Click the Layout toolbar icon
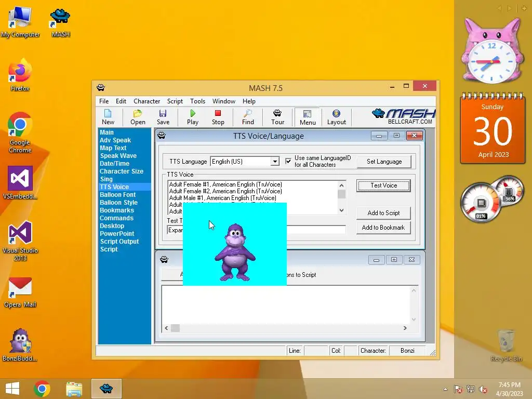This screenshot has height=399, width=532. point(336,117)
